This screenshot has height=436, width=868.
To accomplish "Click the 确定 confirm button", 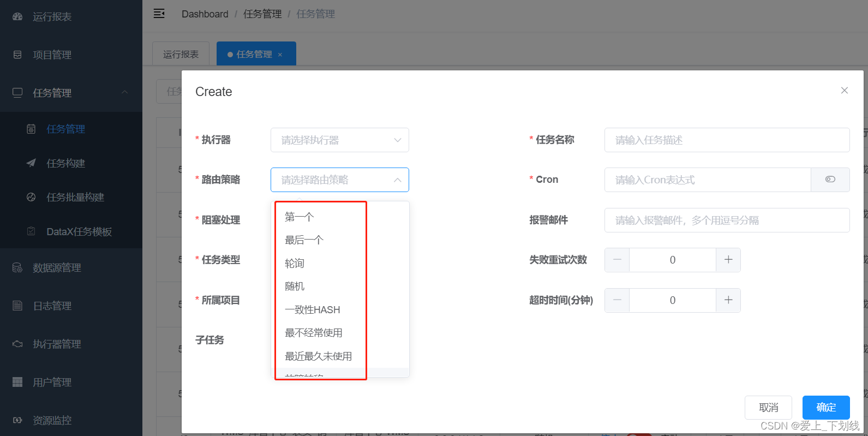I will tap(826, 408).
